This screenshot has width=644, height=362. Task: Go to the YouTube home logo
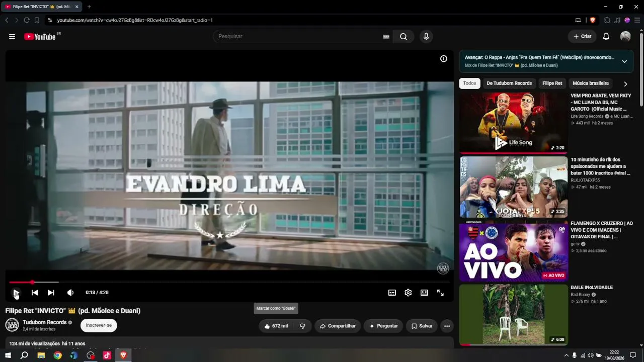[x=40, y=37]
